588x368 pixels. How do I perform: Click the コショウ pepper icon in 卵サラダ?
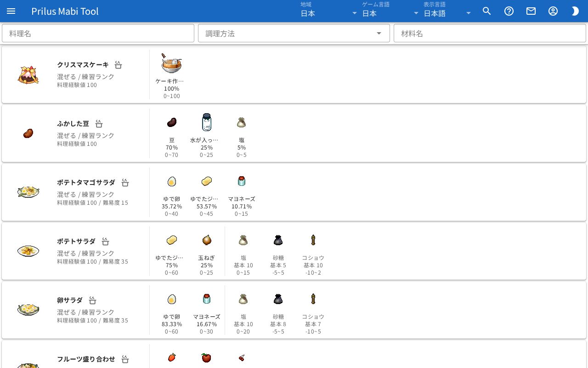click(x=313, y=299)
